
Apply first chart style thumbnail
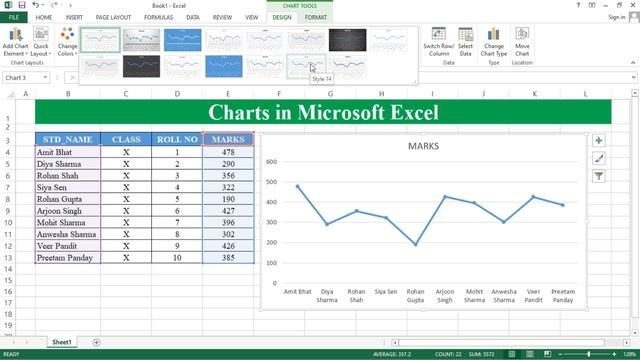100,40
